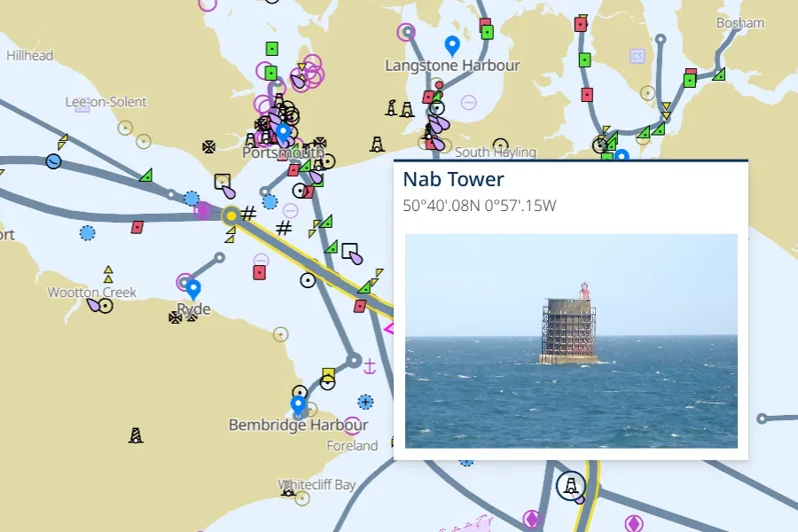Select the yellow route waypoint marker
798x532 pixels.
[231, 215]
